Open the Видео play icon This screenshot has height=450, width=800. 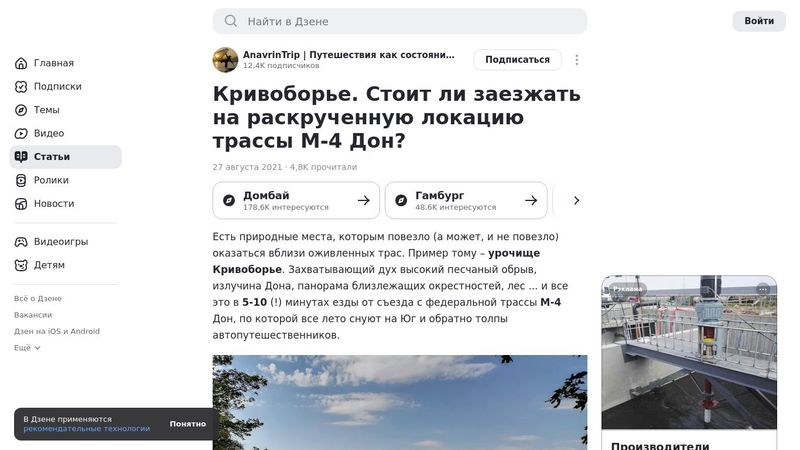click(21, 134)
